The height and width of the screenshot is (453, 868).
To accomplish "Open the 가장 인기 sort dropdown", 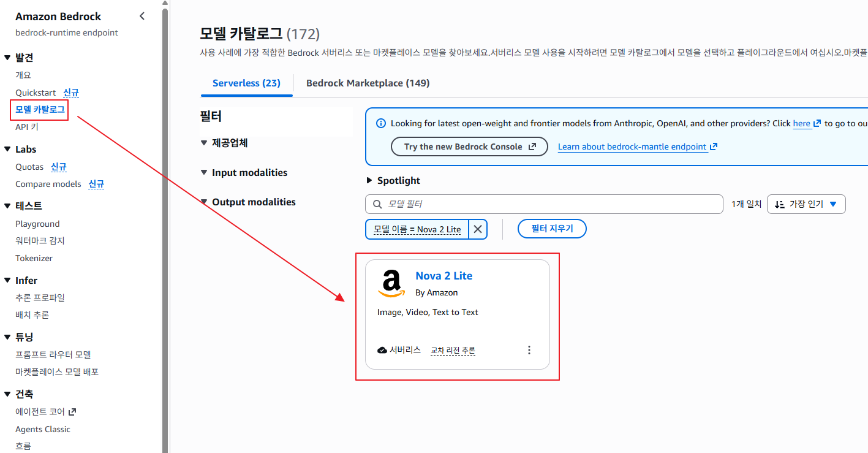I will pos(806,204).
